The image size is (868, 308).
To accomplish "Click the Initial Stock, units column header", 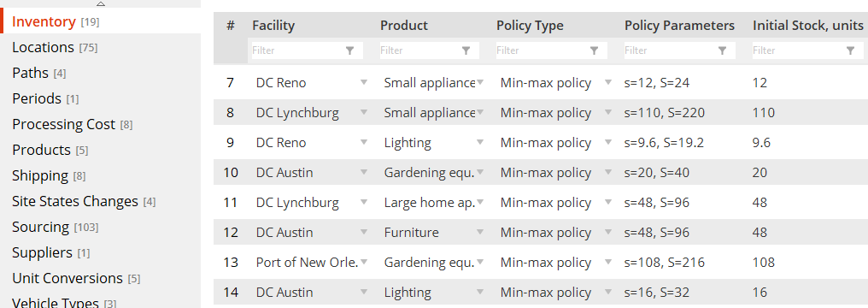I will pos(807,26).
